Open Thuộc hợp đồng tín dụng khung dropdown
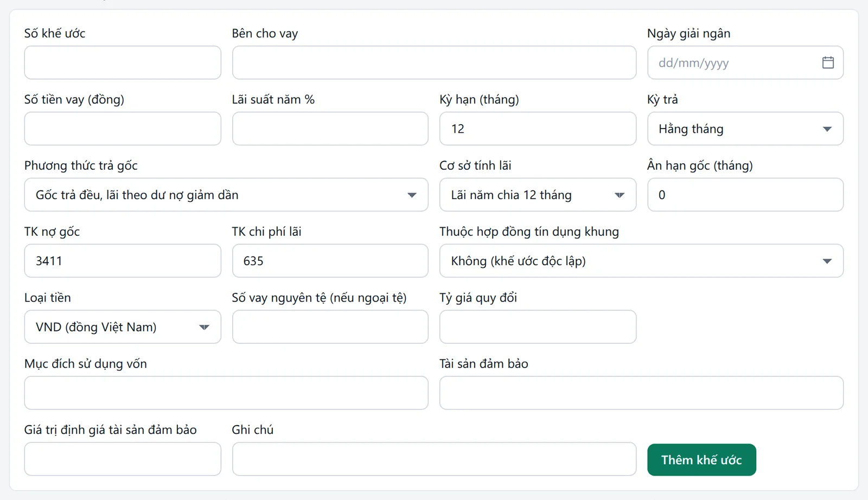868x500 pixels. point(642,261)
